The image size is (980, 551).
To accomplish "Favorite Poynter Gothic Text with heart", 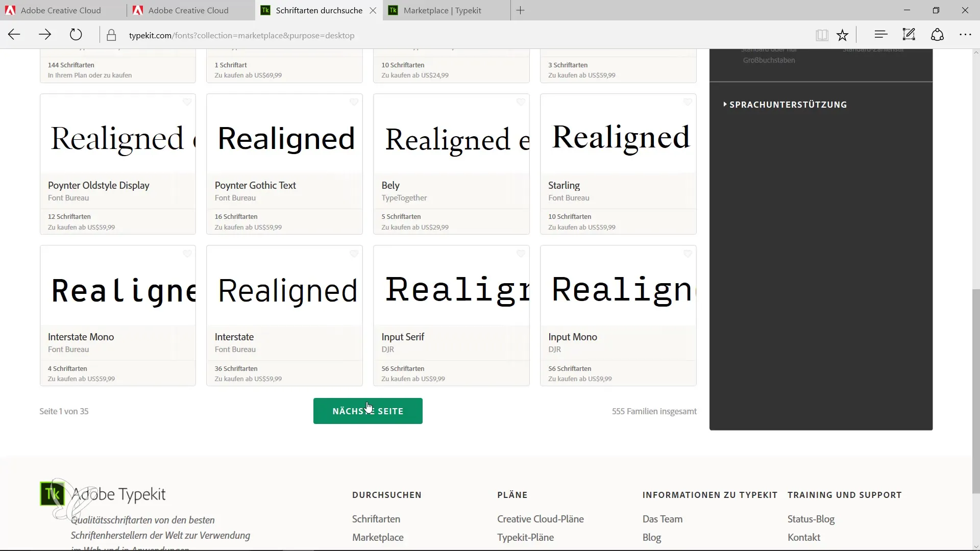I will click(x=354, y=102).
